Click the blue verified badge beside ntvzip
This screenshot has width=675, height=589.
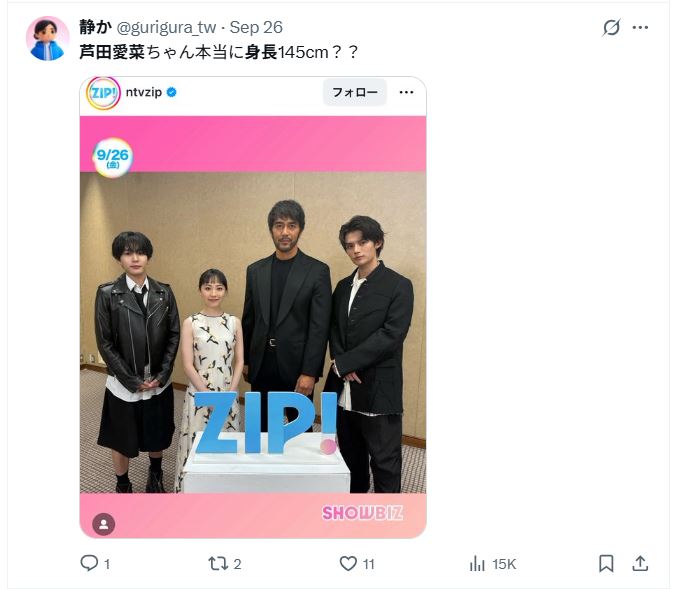(x=172, y=93)
